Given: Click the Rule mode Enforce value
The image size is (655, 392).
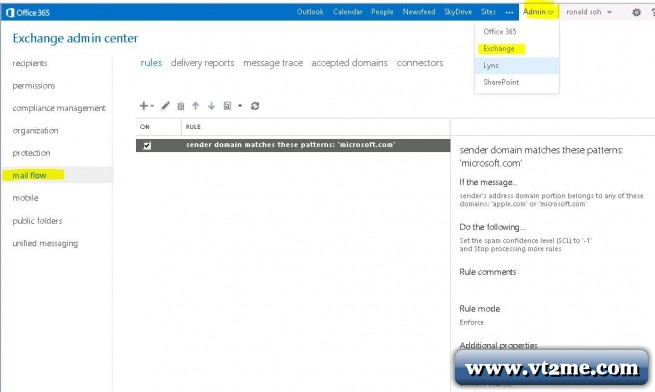Looking at the screenshot, I should coord(472,322).
